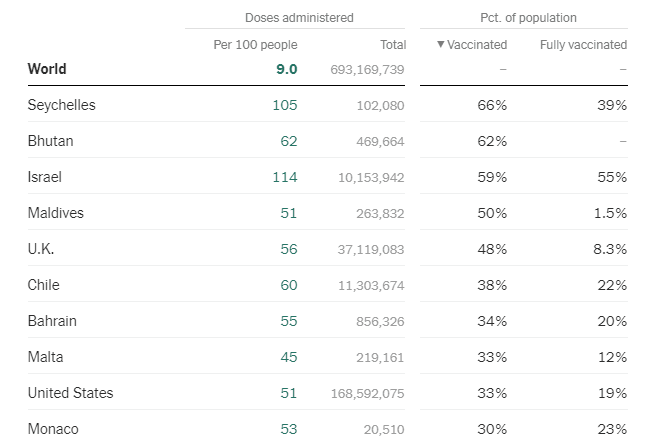
Task: Select the Doses administered header group
Action: (299, 18)
